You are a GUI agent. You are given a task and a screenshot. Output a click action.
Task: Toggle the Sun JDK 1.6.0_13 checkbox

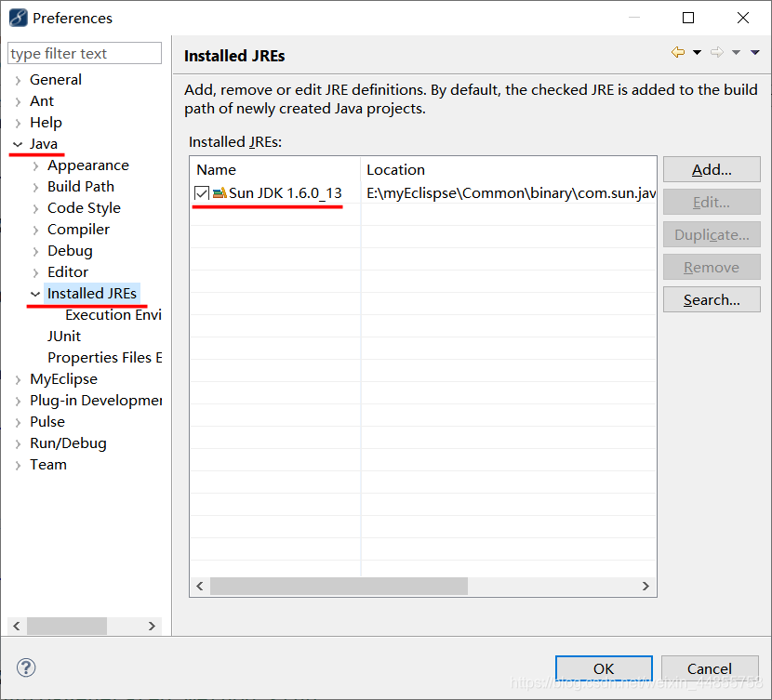[x=201, y=192]
